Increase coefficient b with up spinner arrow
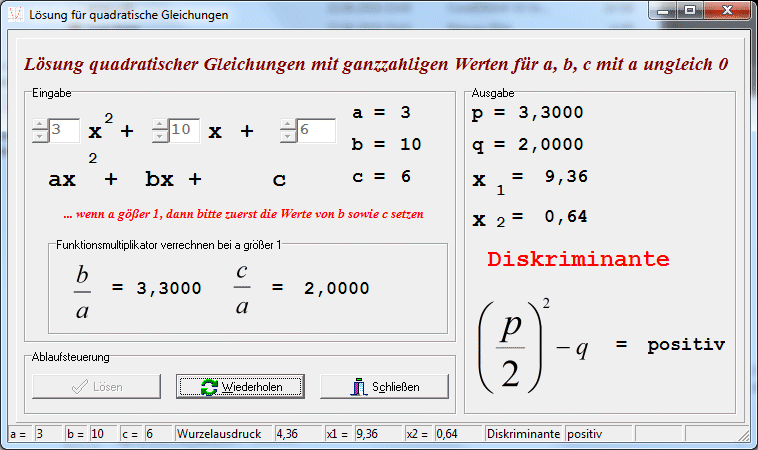 pyautogui.click(x=160, y=125)
